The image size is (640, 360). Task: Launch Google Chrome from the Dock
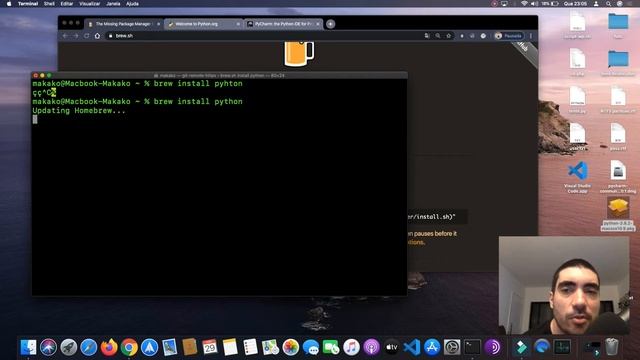(x=129, y=347)
